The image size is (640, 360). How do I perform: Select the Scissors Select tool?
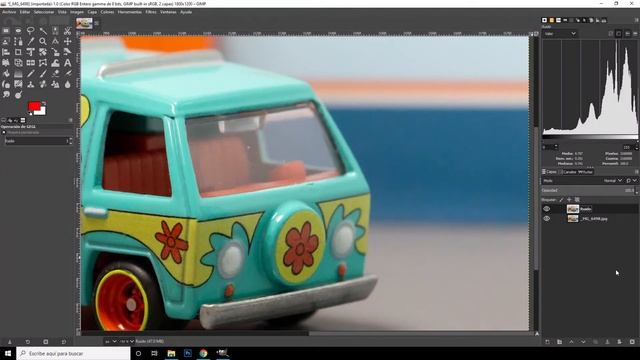coord(67,31)
